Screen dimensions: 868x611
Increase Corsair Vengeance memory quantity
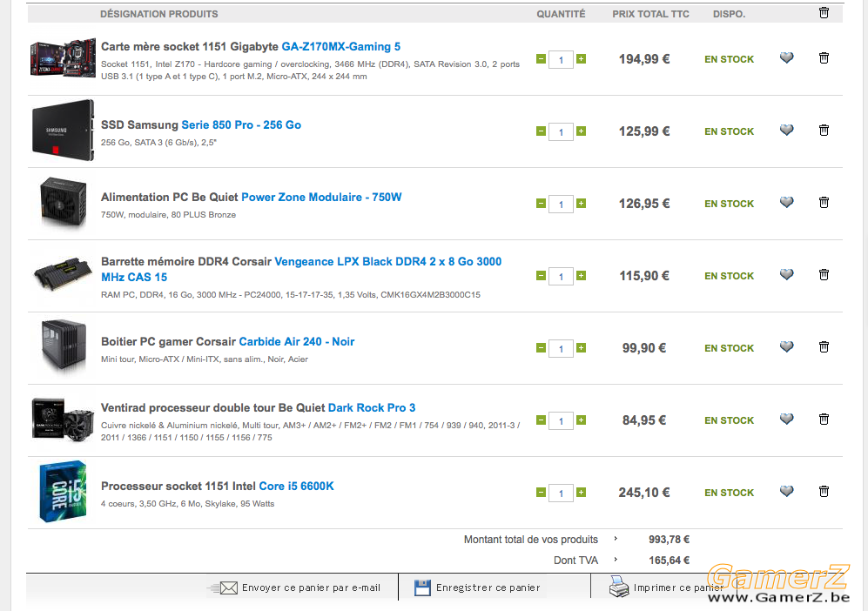click(581, 276)
